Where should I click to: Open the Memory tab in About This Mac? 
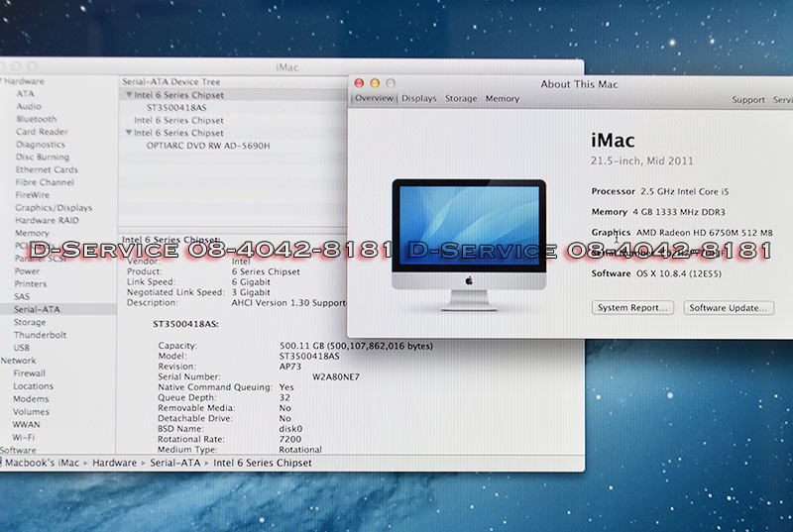point(503,98)
